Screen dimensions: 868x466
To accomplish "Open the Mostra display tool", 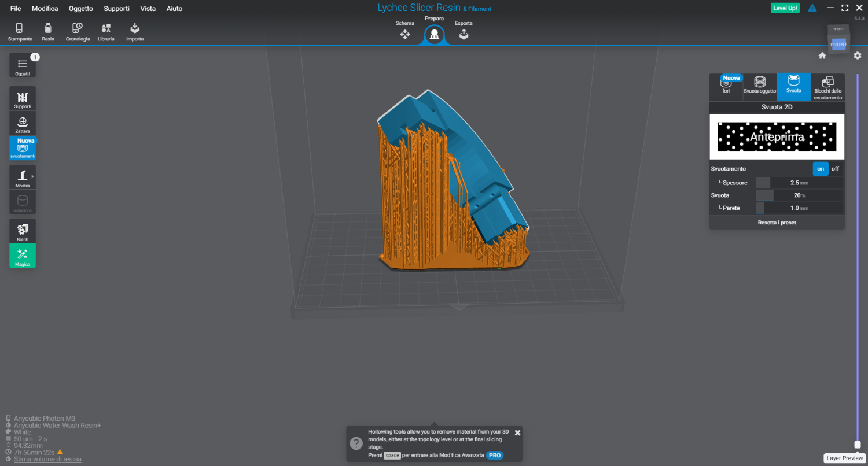I will pos(23,177).
